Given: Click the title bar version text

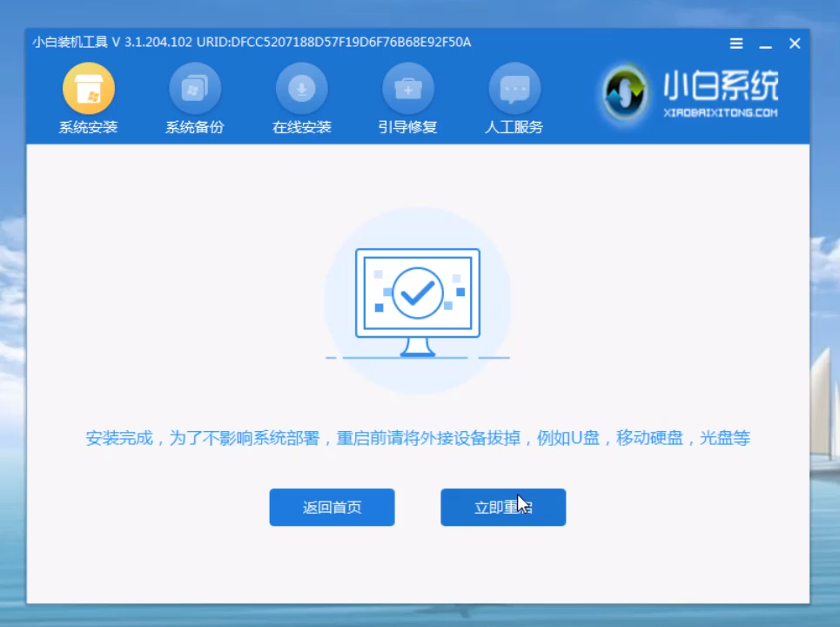Looking at the screenshot, I should (251, 42).
